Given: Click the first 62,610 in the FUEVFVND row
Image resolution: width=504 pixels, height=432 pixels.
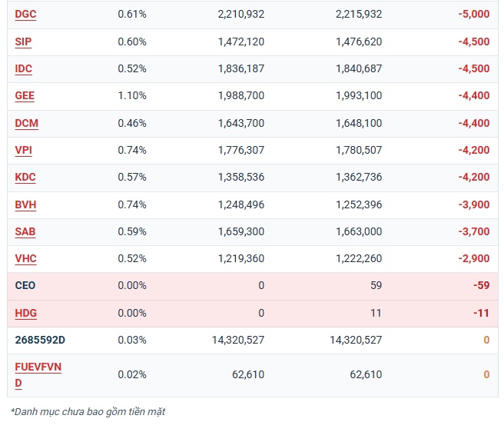Looking at the screenshot, I should (x=248, y=375).
